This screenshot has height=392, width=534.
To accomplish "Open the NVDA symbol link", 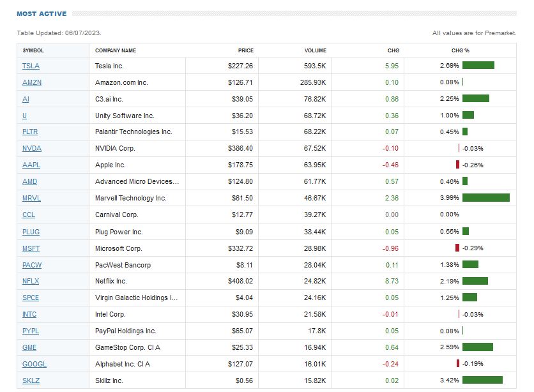I will (31, 149).
